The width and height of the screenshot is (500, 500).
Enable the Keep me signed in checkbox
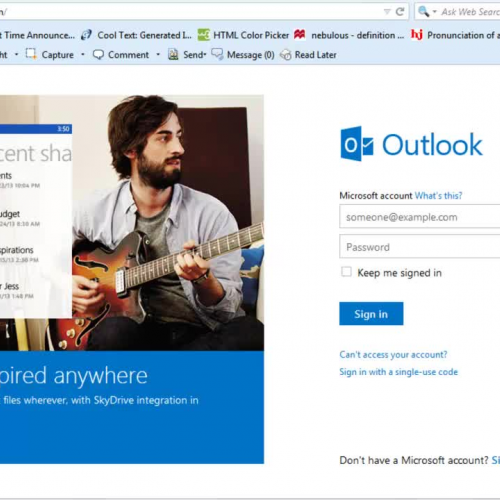tap(346, 272)
